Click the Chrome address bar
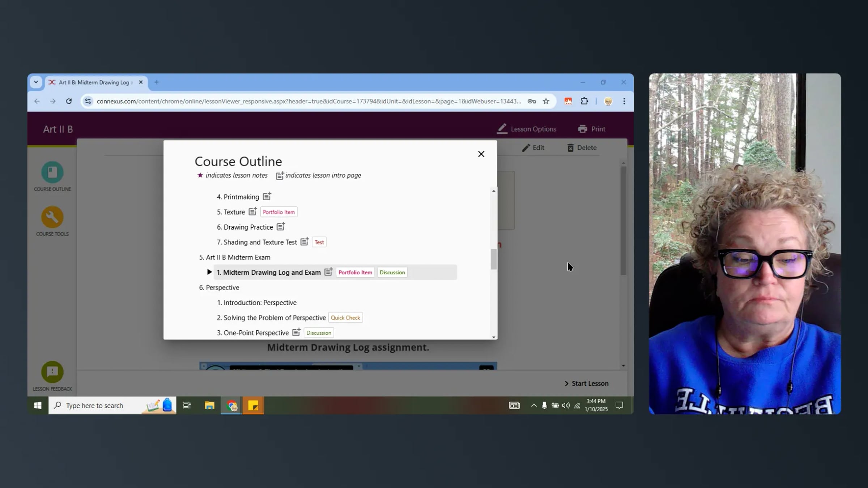 (x=309, y=101)
